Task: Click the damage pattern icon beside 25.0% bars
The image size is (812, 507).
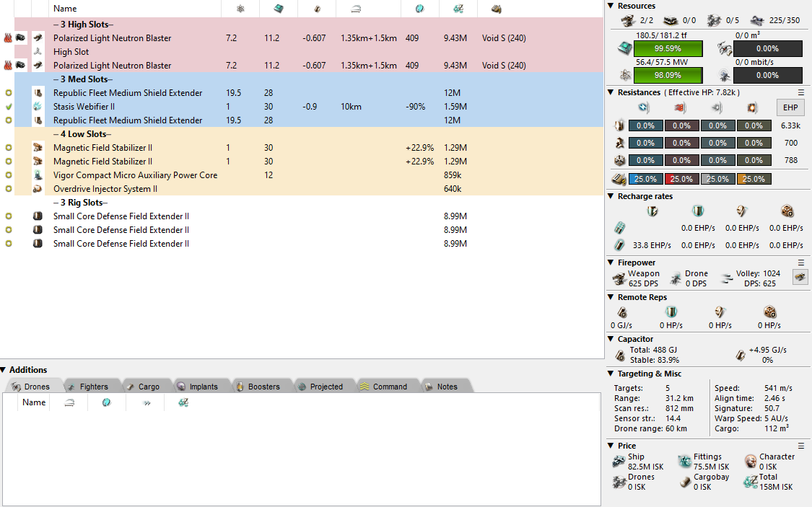Action: tap(619, 179)
